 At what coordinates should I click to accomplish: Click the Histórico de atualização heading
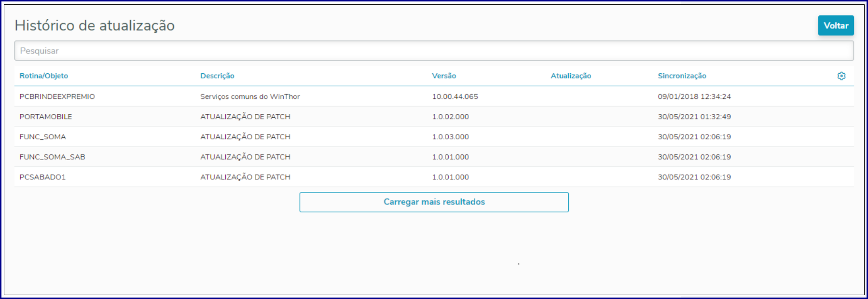95,26
